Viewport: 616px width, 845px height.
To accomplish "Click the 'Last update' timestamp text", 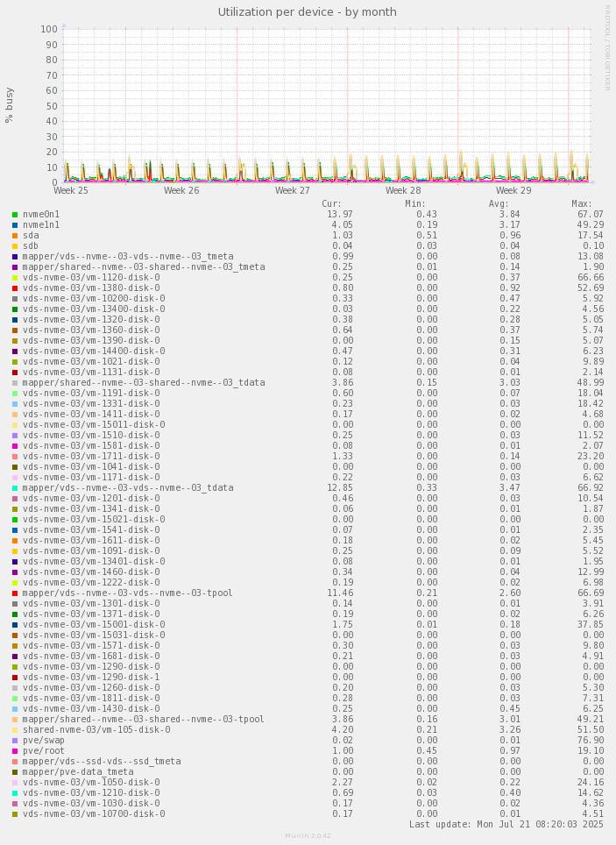I will coord(506,825).
